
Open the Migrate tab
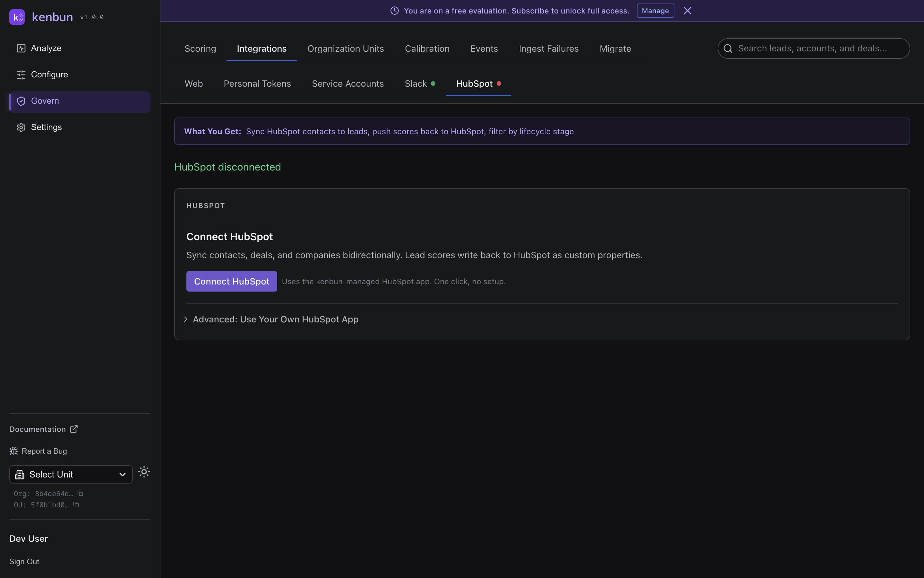pyautogui.click(x=615, y=48)
